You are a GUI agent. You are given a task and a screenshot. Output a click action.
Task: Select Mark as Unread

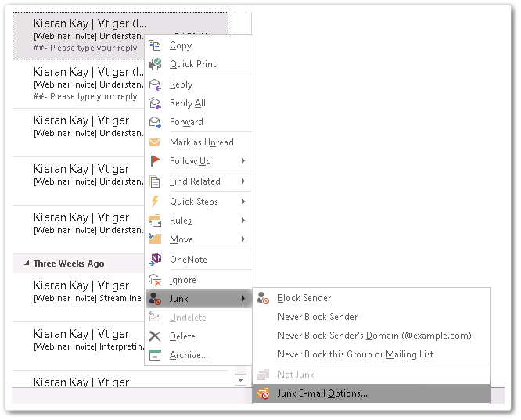point(199,142)
